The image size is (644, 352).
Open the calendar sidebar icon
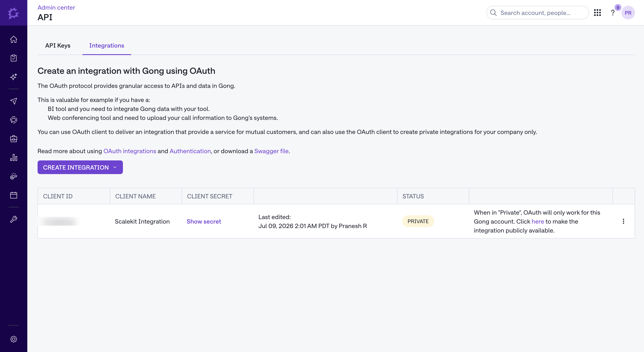click(x=13, y=195)
